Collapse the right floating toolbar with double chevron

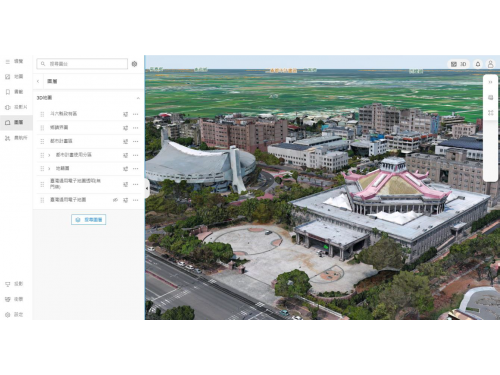[490, 82]
